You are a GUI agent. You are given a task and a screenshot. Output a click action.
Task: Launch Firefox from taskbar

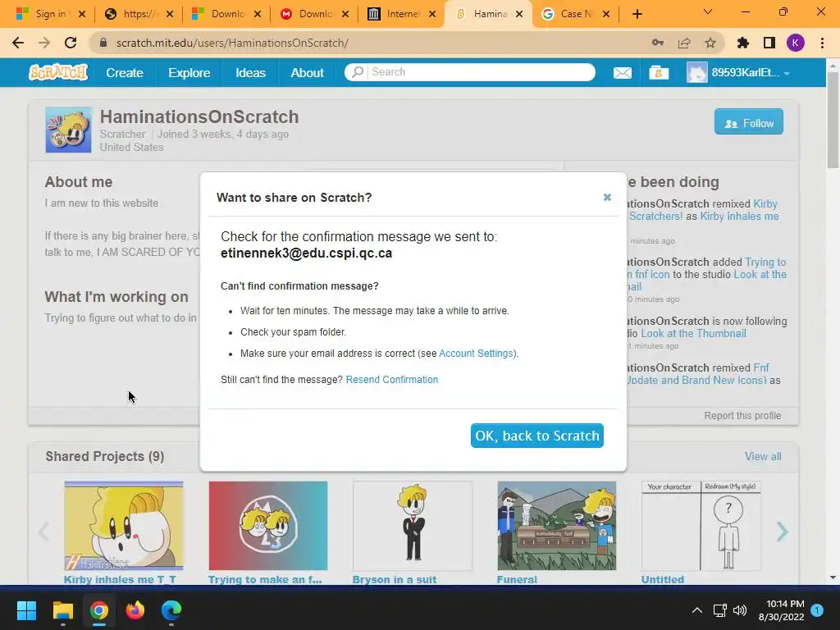click(135, 610)
